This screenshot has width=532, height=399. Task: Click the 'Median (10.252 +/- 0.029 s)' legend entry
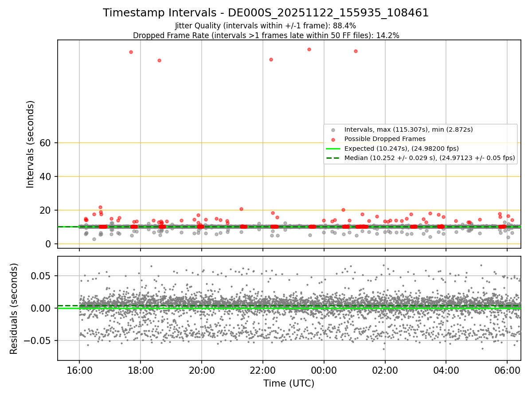click(429, 158)
